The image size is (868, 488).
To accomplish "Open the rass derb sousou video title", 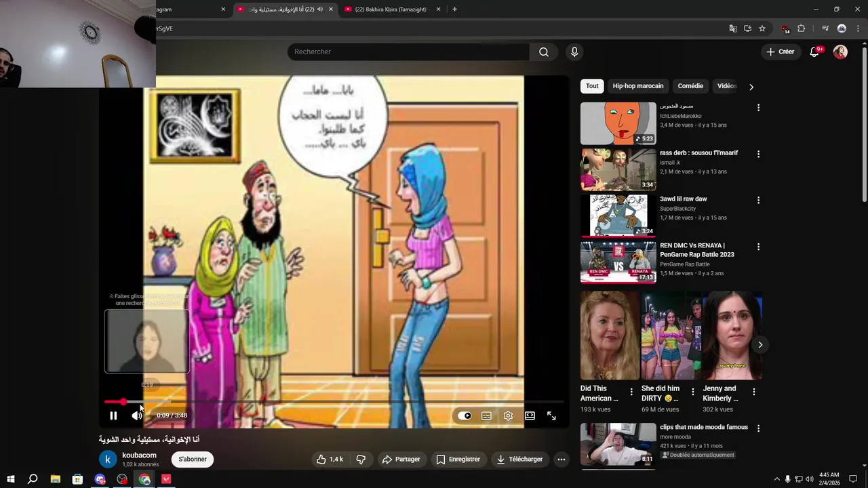I will (698, 152).
